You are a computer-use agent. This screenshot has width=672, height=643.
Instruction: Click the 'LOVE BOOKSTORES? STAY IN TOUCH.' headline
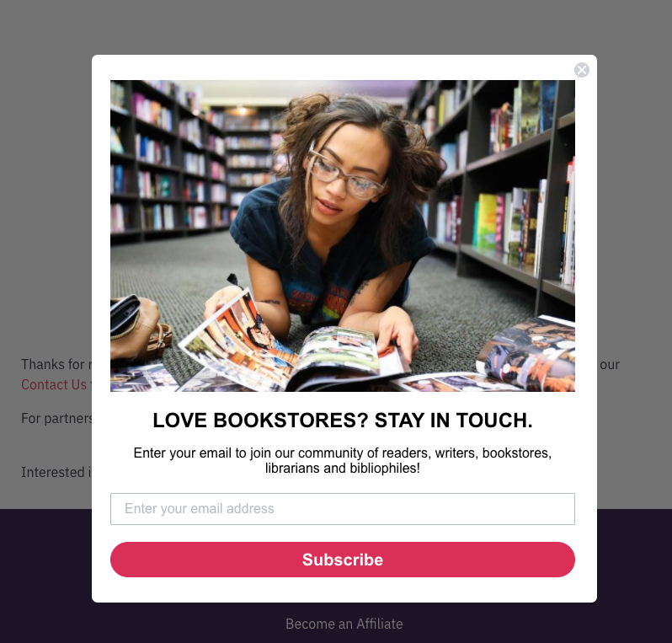[343, 421]
